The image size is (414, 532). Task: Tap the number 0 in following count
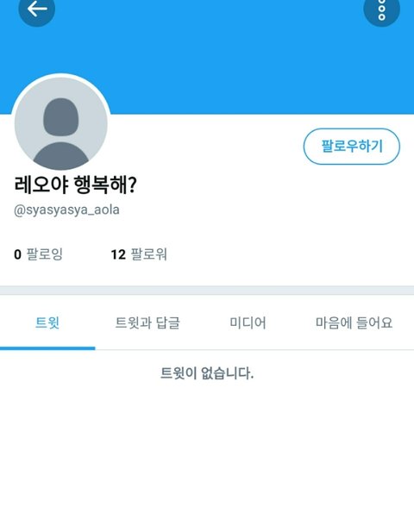(x=17, y=254)
